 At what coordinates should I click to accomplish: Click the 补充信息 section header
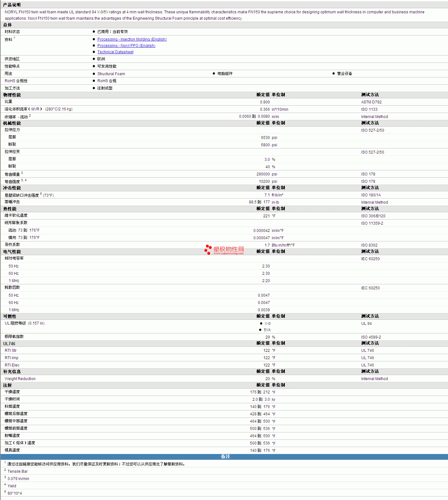pyautogui.click(x=12, y=372)
